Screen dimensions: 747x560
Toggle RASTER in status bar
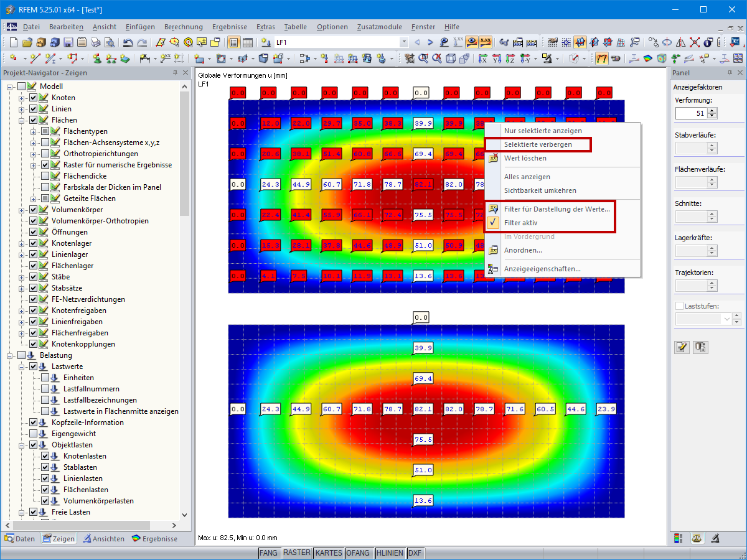pyautogui.click(x=297, y=553)
